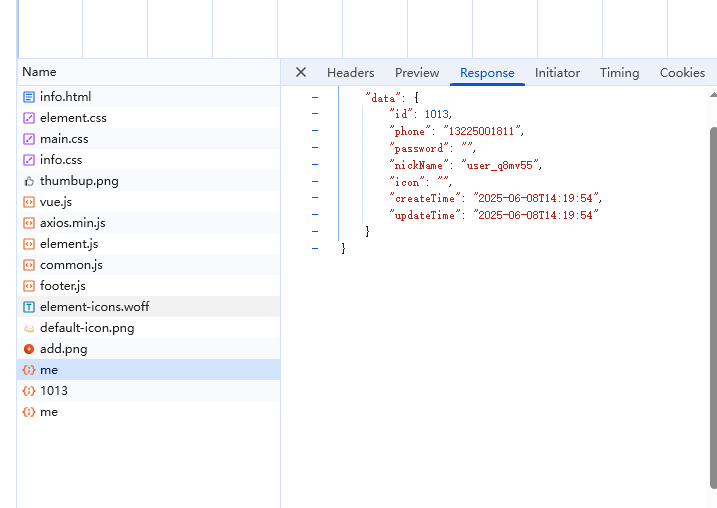This screenshot has width=717, height=508.
Task: Click the fold marker beside "id" line
Action: point(315,114)
